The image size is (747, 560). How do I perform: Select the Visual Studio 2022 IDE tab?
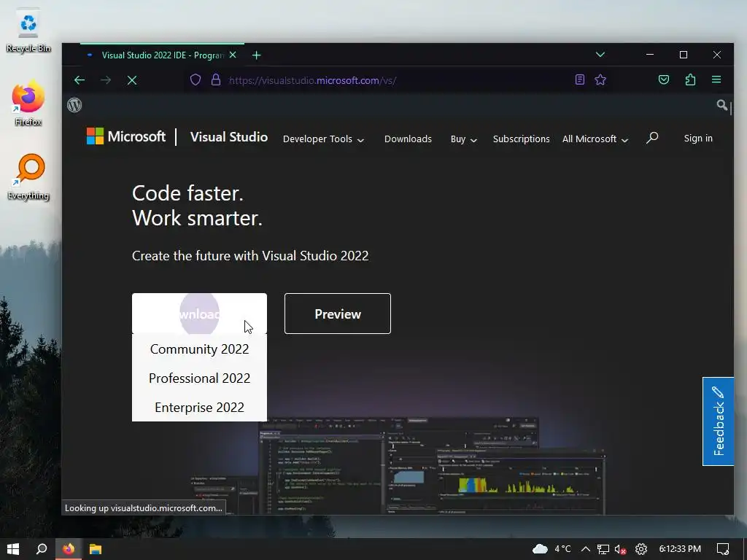click(x=162, y=55)
